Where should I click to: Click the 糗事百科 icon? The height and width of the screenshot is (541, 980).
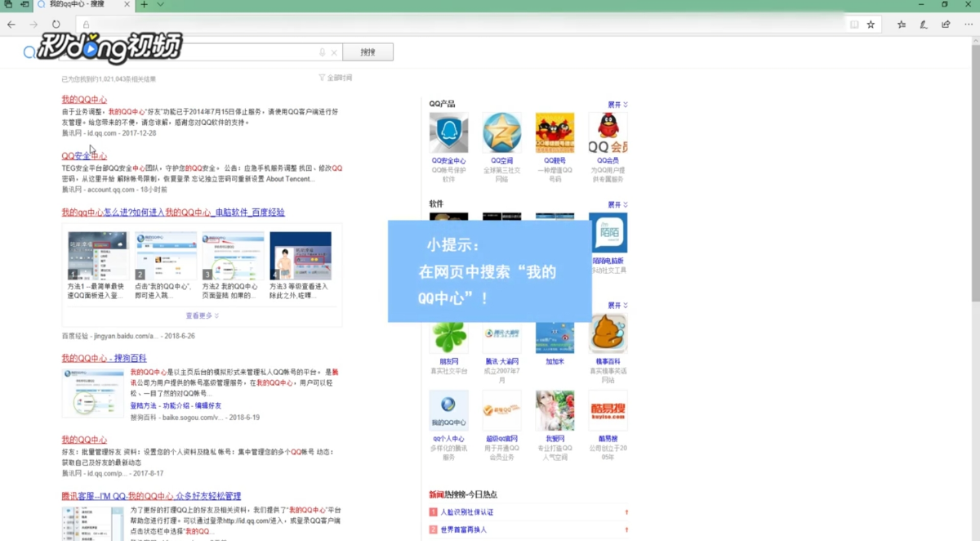608,333
